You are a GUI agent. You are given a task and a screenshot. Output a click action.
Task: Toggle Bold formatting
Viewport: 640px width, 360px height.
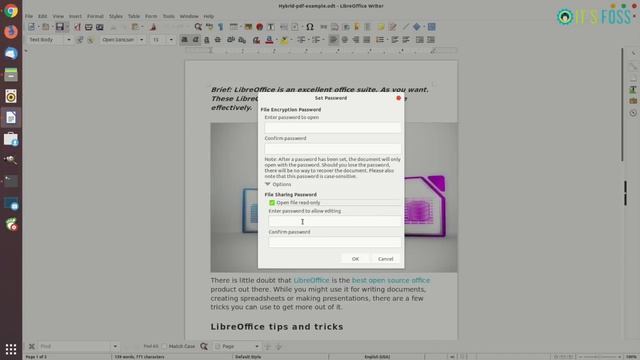[x=184, y=40]
